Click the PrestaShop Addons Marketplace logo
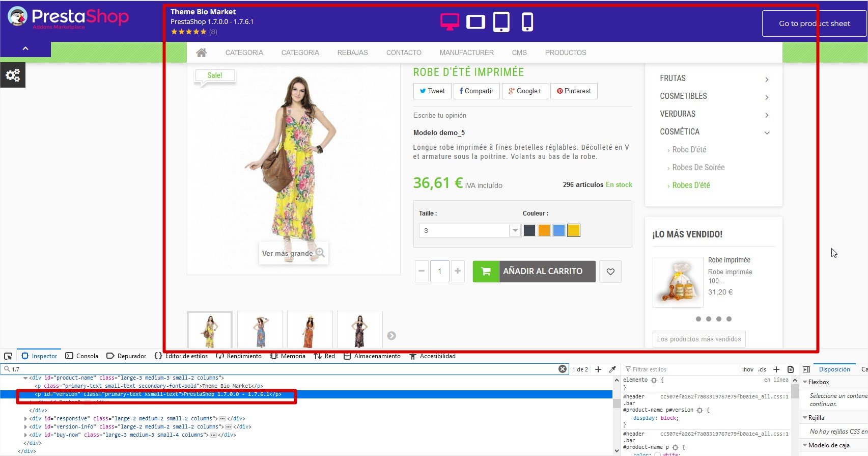Image resolution: width=868 pixels, height=456 pixels. (68, 18)
